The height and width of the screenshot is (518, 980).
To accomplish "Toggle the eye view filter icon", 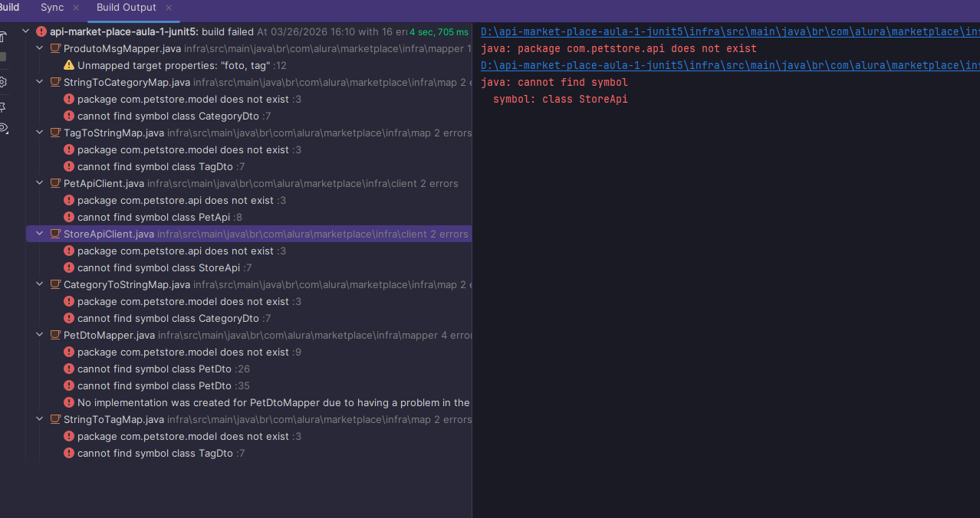I will tap(3, 128).
